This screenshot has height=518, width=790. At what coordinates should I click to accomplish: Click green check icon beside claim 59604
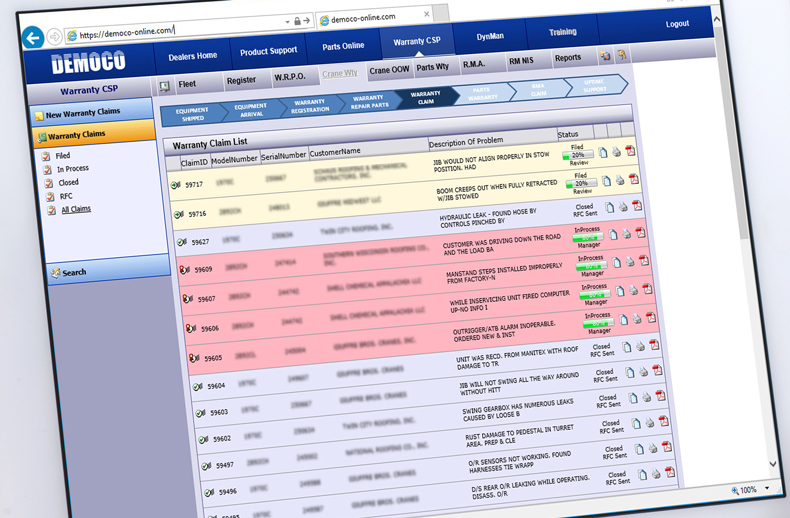click(194, 385)
